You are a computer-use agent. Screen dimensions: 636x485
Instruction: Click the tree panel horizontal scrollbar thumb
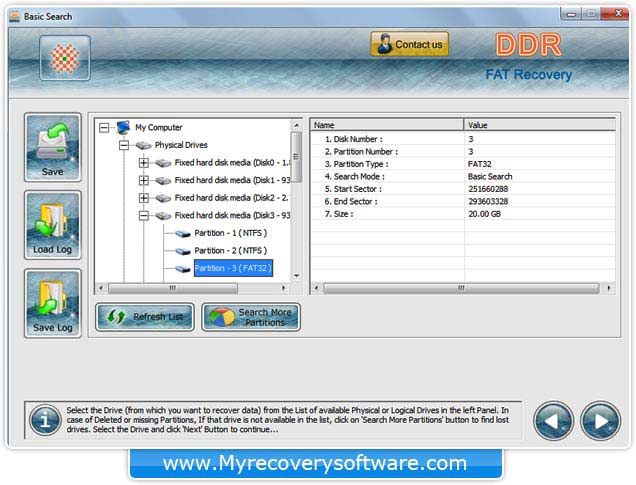tap(173, 288)
